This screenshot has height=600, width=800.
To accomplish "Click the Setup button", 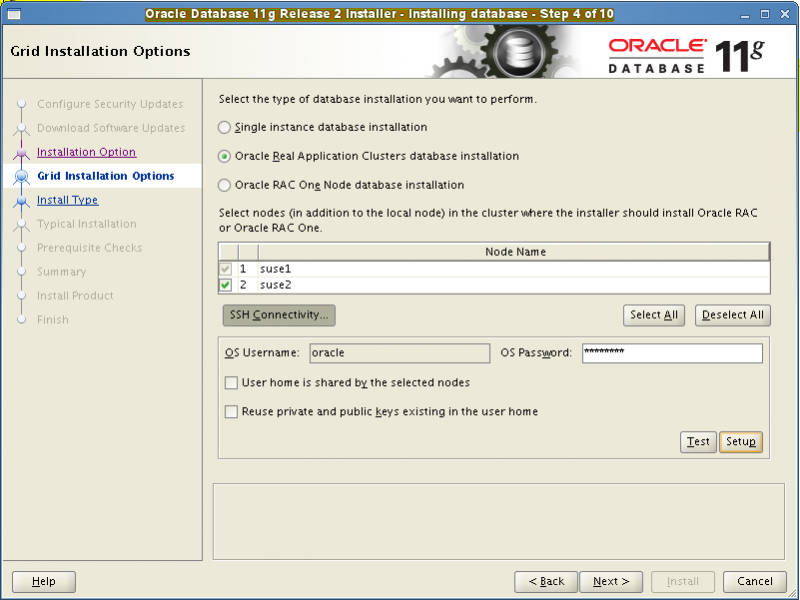I will [x=741, y=441].
